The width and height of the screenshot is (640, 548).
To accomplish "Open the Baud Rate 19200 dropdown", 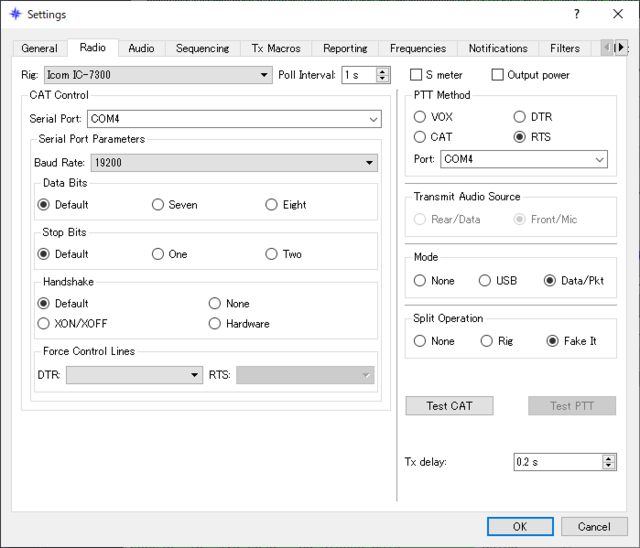I will point(234,163).
